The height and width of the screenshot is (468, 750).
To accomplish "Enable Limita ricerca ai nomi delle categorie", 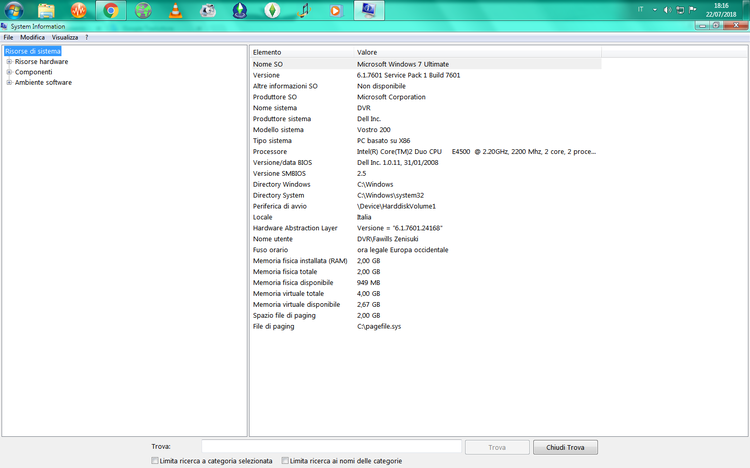I will coord(285,461).
